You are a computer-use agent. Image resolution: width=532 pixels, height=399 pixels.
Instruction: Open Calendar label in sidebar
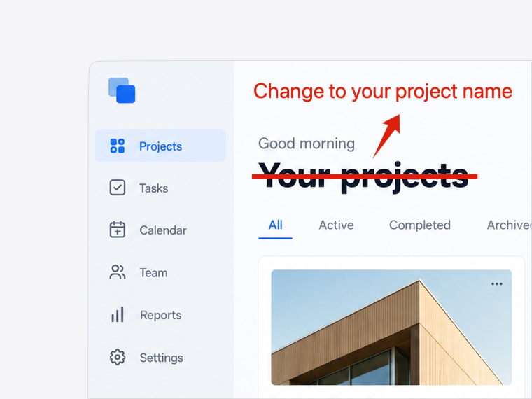click(x=163, y=230)
